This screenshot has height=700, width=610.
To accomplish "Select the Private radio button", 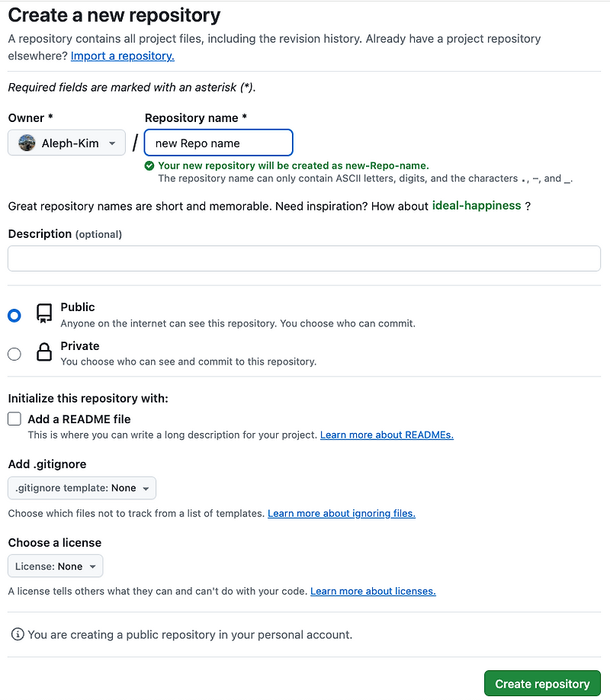I will click(14, 354).
